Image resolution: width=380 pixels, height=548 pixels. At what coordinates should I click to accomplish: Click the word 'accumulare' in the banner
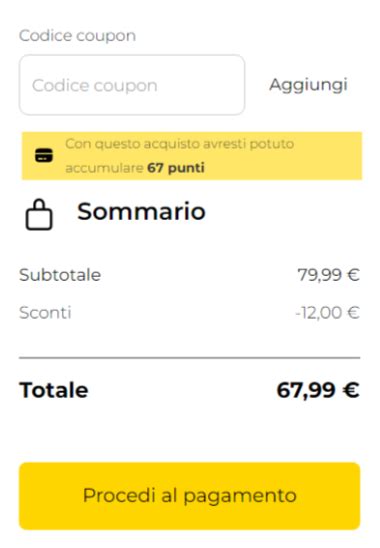coord(105,168)
